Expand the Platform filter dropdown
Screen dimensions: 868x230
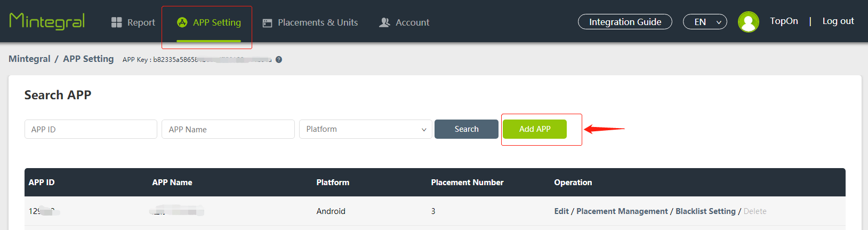click(366, 129)
